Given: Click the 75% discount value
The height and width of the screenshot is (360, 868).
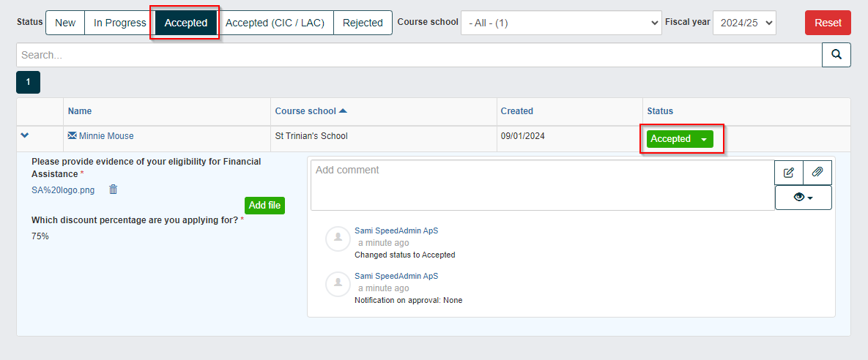Looking at the screenshot, I should pos(40,236).
